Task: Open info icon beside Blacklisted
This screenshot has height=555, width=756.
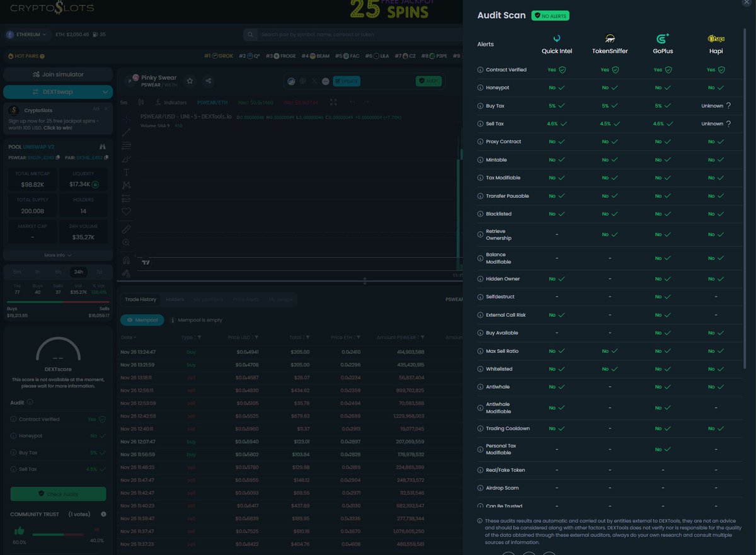Action: (x=480, y=214)
